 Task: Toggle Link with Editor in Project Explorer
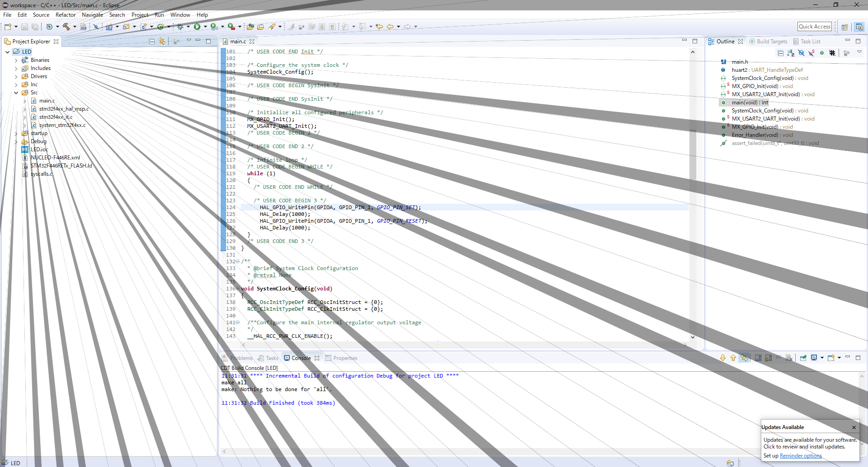pos(162,41)
